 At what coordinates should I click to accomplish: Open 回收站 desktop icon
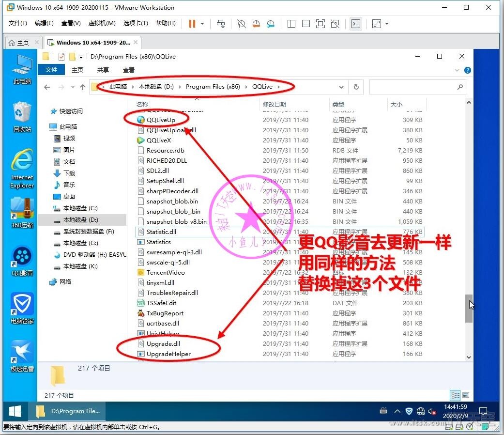tap(22, 117)
